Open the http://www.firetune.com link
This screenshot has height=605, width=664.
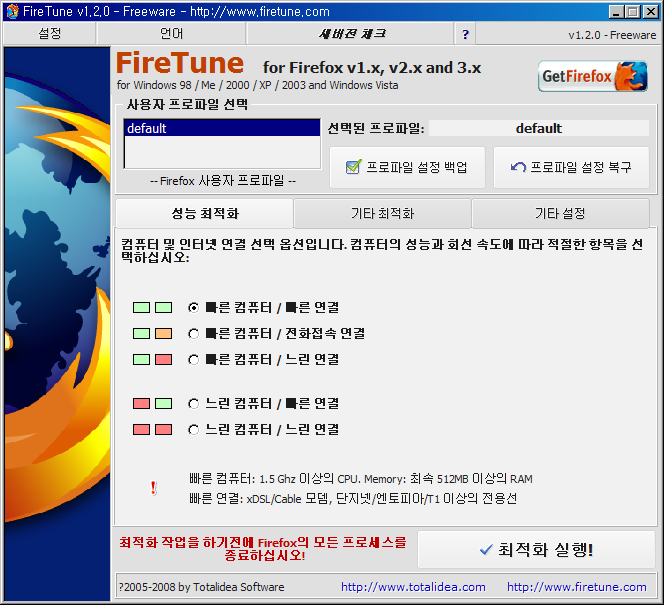tap(577, 587)
